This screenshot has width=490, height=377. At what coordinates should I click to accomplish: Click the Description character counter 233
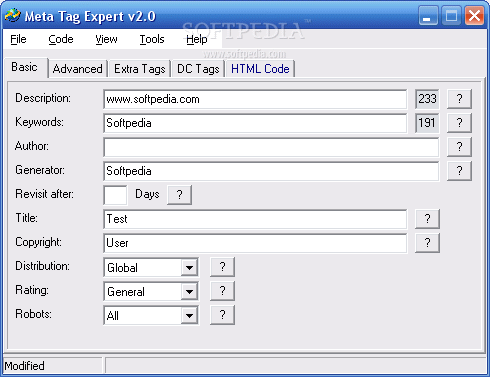pyautogui.click(x=427, y=99)
